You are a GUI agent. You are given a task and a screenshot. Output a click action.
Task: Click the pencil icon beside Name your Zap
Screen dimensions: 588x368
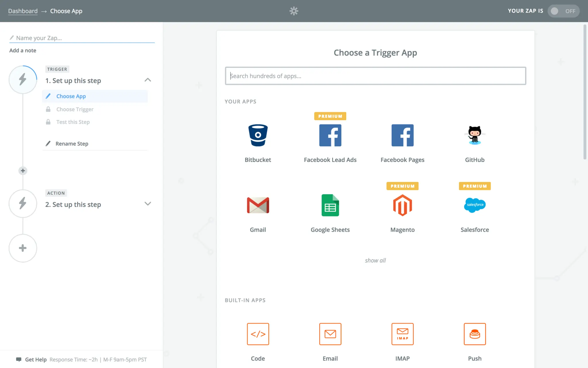coord(12,38)
